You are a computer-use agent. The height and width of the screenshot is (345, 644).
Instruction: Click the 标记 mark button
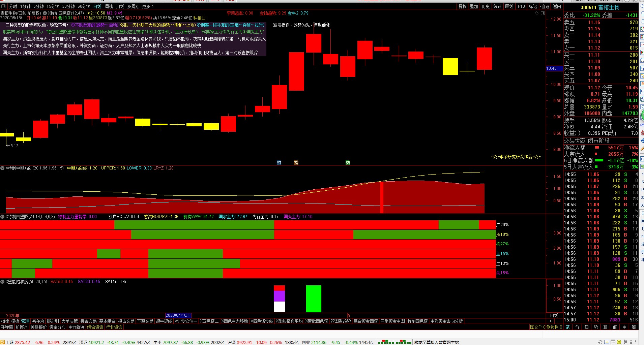pyautogui.click(x=533, y=6)
